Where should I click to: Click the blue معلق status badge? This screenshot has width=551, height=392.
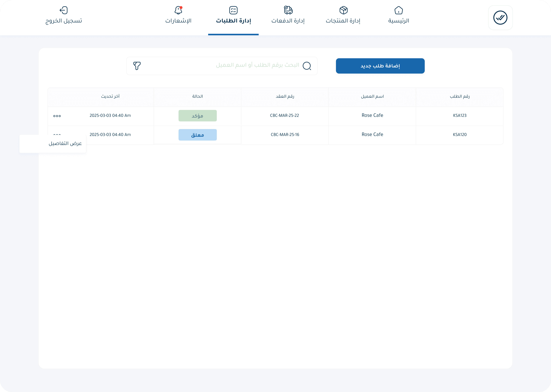pos(197,135)
